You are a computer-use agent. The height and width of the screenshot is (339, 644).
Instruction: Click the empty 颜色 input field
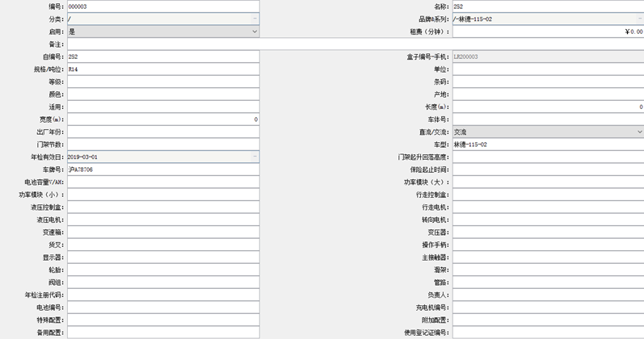(x=162, y=94)
